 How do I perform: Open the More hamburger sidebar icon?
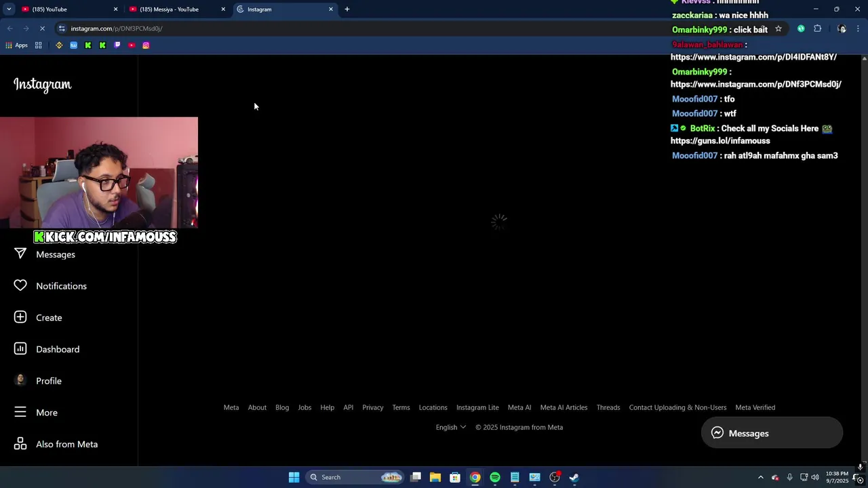(20, 412)
